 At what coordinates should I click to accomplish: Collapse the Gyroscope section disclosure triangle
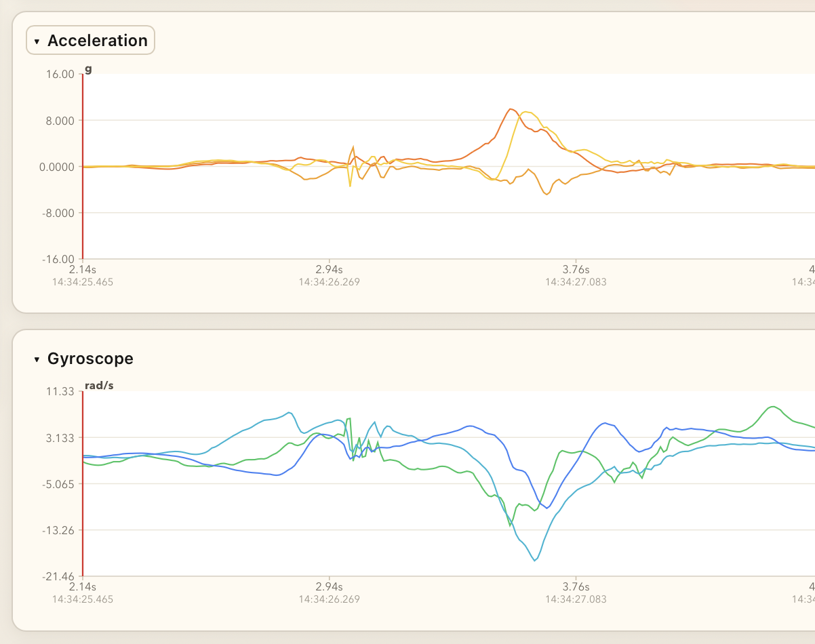37,359
